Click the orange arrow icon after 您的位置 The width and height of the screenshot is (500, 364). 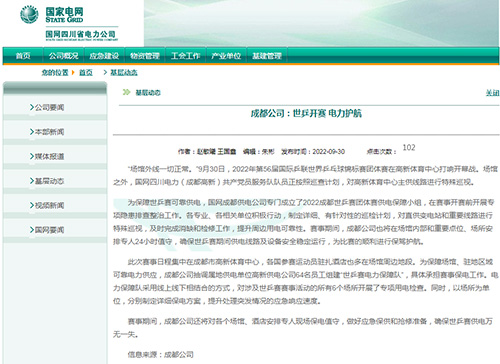click(x=73, y=72)
